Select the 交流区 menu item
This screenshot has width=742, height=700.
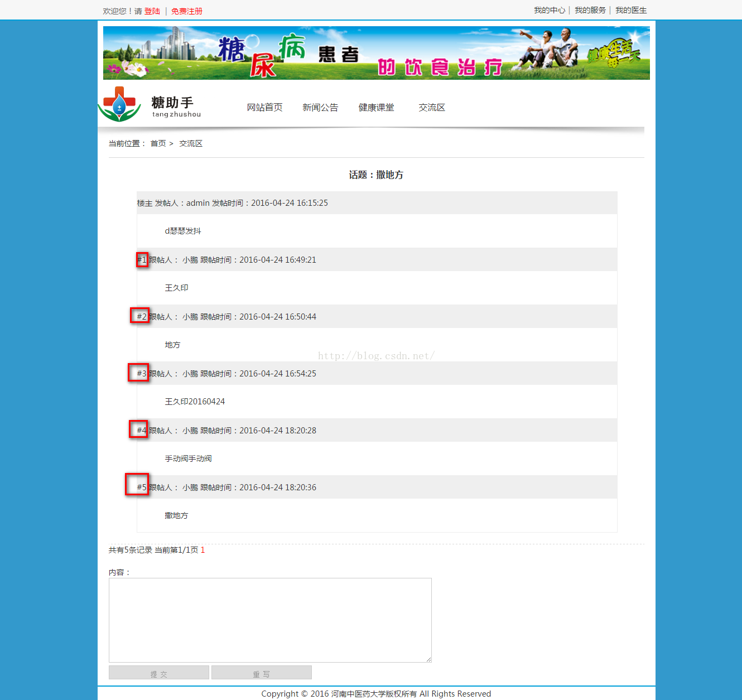click(x=432, y=107)
